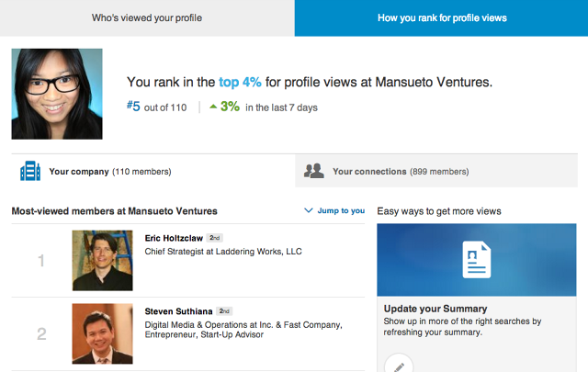Click the pencil edit icon under summary tip
This screenshot has width=588, height=372.
(x=399, y=366)
